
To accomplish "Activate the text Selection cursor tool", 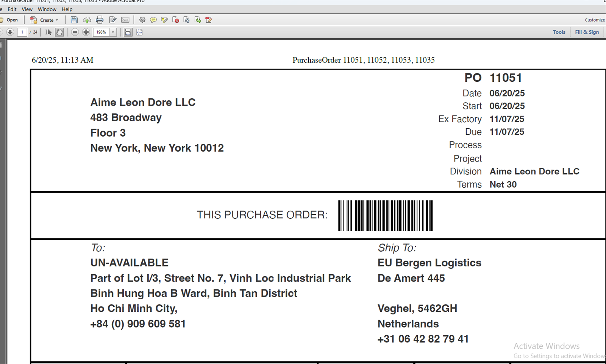I will point(48,32).
